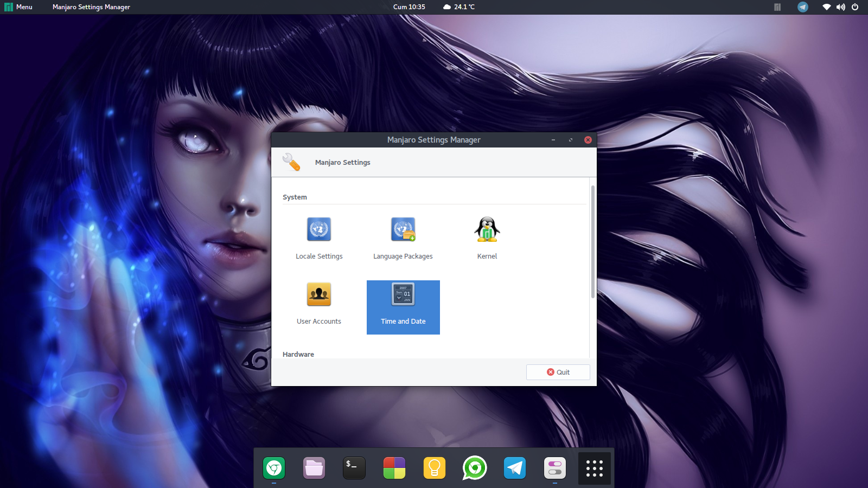Show all applications grid in dock
Viewport: 868px width, 488px height.
click(595, 468)
